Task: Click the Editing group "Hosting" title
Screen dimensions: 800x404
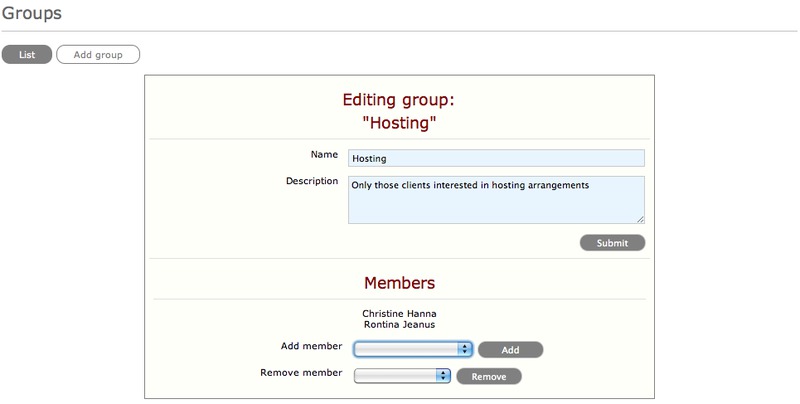Action: (398, 111)
